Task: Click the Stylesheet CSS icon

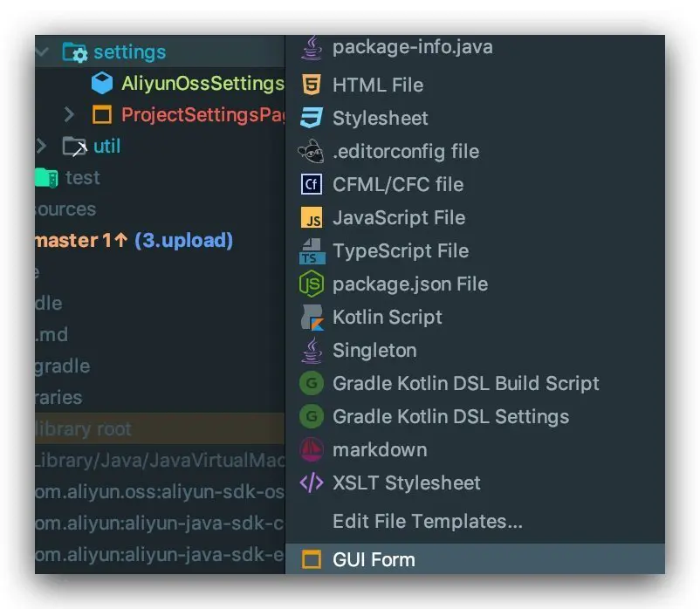Action: [312, 118]
